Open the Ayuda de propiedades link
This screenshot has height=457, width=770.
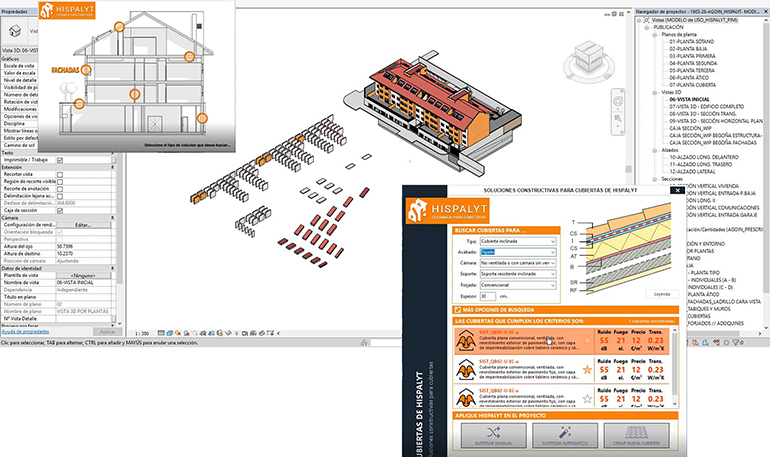point(25,332)
